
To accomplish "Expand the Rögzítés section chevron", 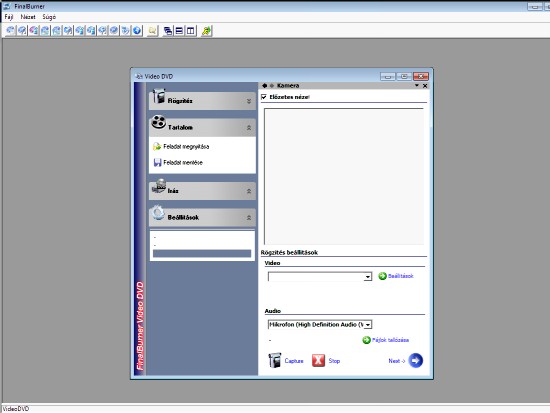I will pyautogui.click(x=249, y=101).
